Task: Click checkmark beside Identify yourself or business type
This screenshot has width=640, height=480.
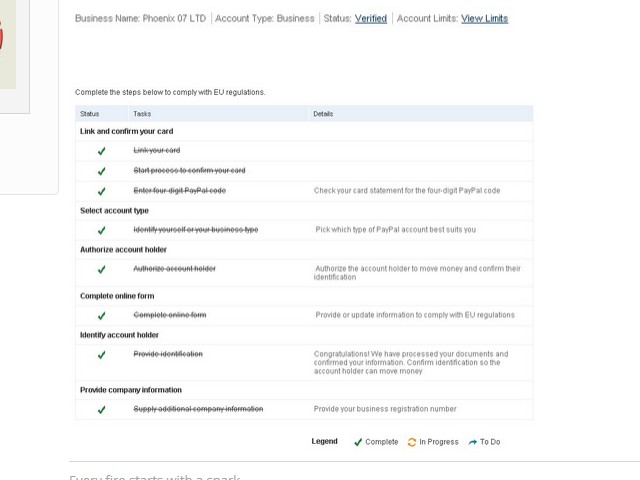Action: coord(102,230)
